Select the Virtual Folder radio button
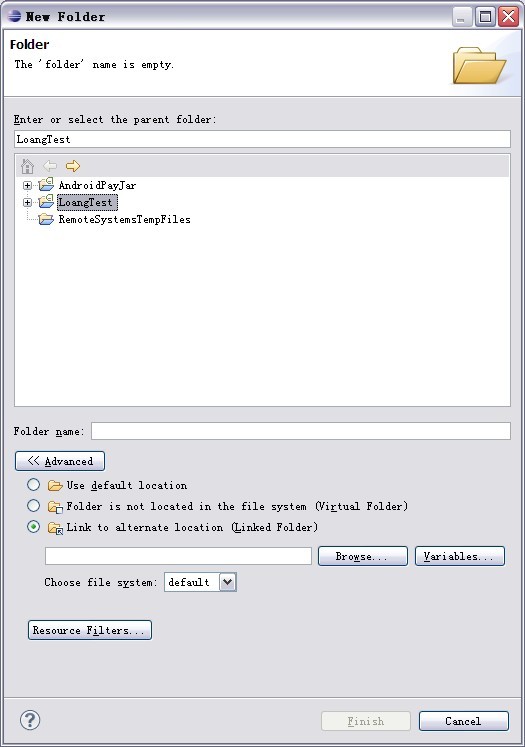This screenshot has height=747, width=525. pyautogui.click(x=33, y=505)
